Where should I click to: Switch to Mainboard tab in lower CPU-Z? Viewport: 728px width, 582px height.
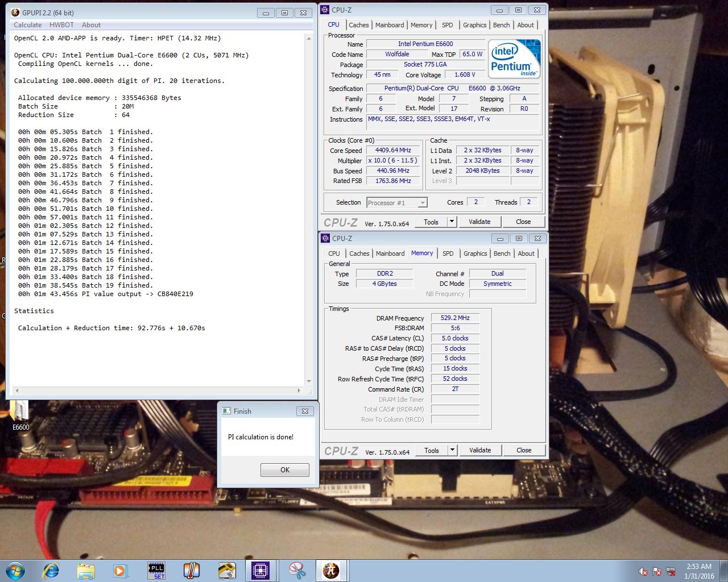tap(390, 253)
